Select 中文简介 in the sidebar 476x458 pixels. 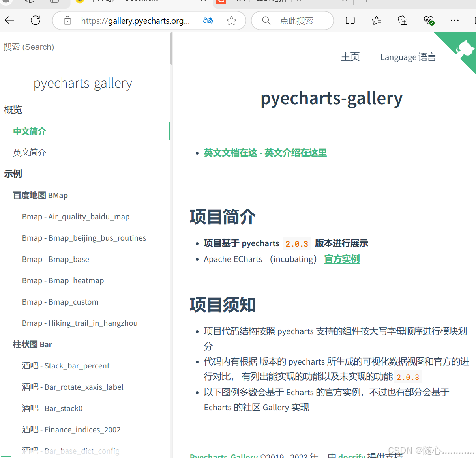30,131
